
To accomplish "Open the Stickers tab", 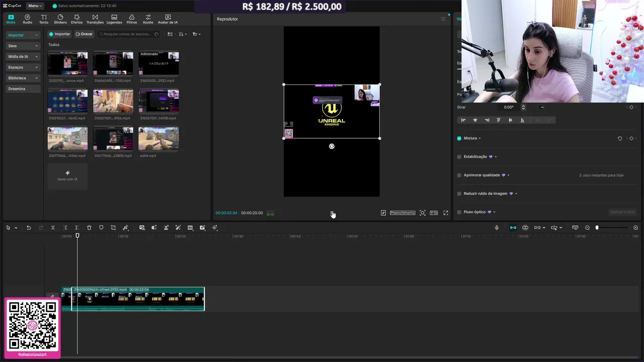I will point(60,19).
